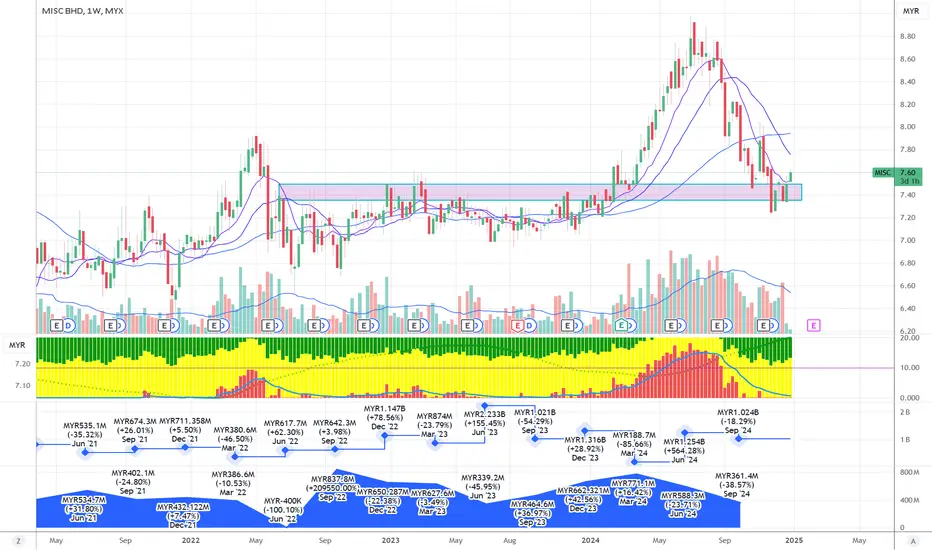Click the purple upcoming-earnings E marker
Screen dimensions: 932x550
(x=813, y=325)
